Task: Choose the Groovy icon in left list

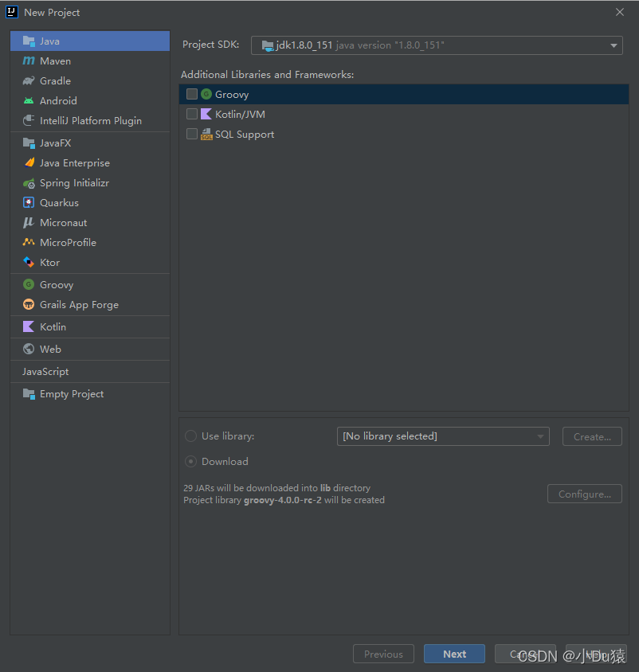Action: tap(29, 284)
